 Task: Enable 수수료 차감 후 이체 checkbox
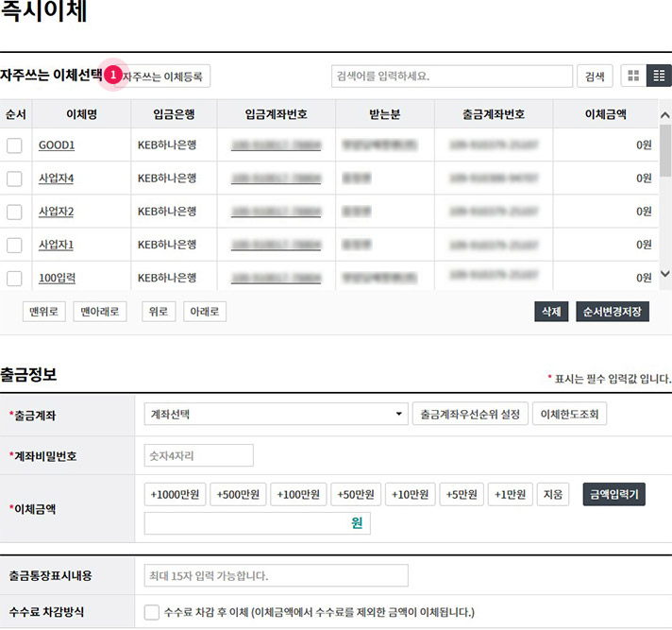coord(152,612)
